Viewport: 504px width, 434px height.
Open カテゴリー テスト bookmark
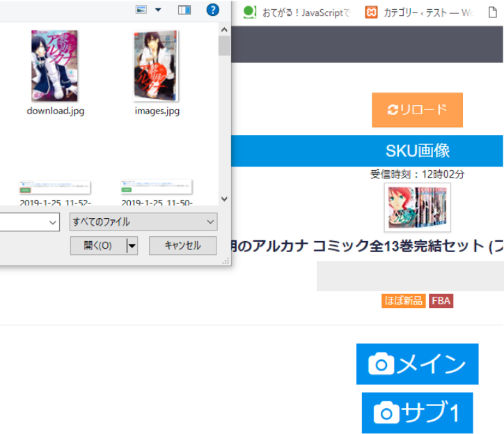(419, 13)
